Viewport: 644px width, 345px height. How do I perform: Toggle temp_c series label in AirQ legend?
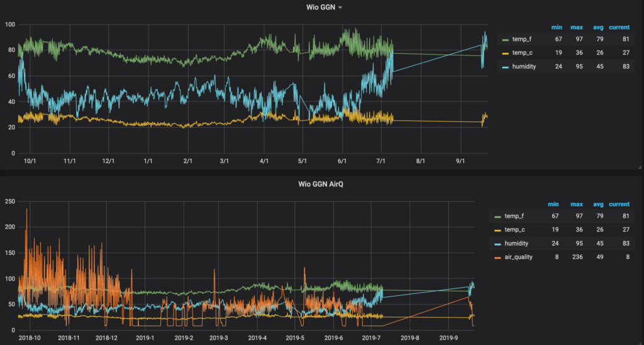(x=516, y=230)
